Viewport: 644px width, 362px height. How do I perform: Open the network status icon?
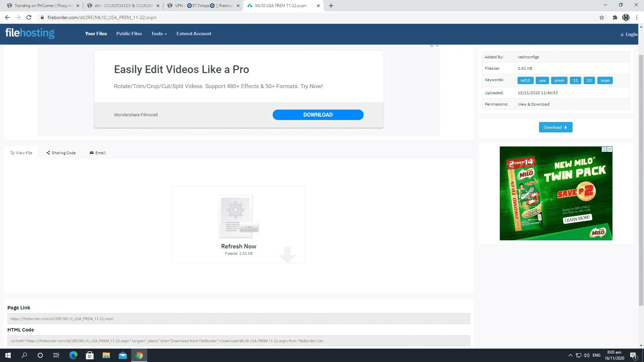[579, 355]
